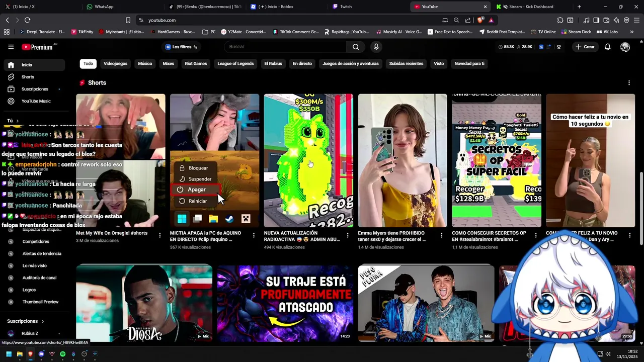Select the Todo filter chip
This screenshot has width=644, height=362.
(88, 64)
